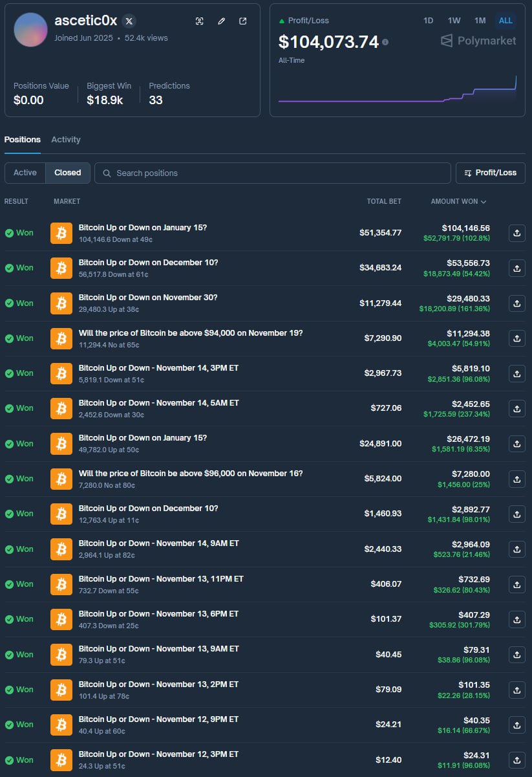Select the 1W time range

[454, 20]
